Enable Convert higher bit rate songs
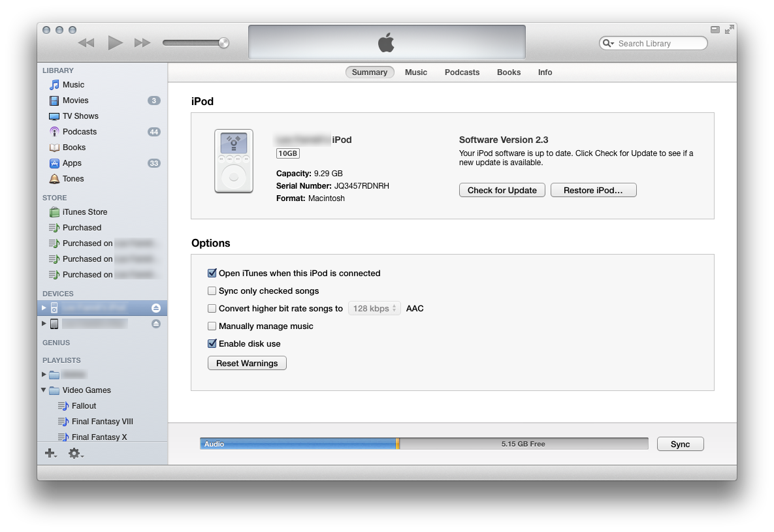 pyautogui.click(x=212, y=309)
